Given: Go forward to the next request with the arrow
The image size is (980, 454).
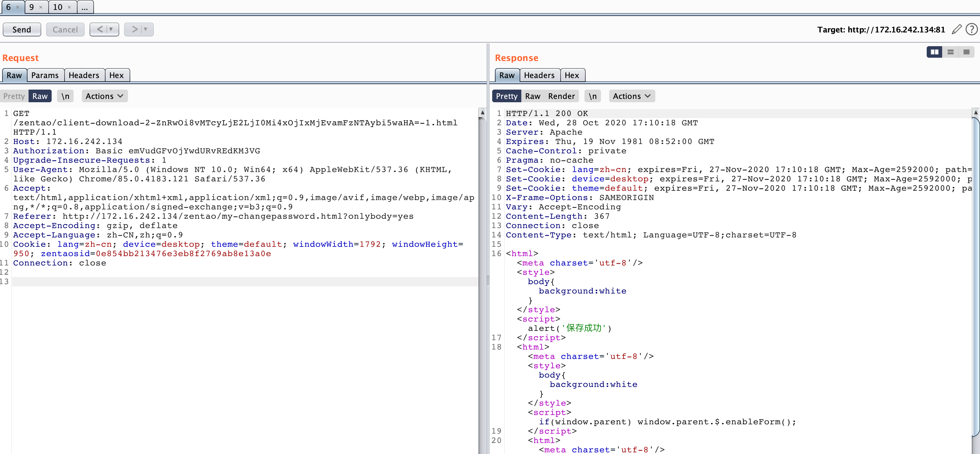Looking at the screenshot, I should pos(135,29).
